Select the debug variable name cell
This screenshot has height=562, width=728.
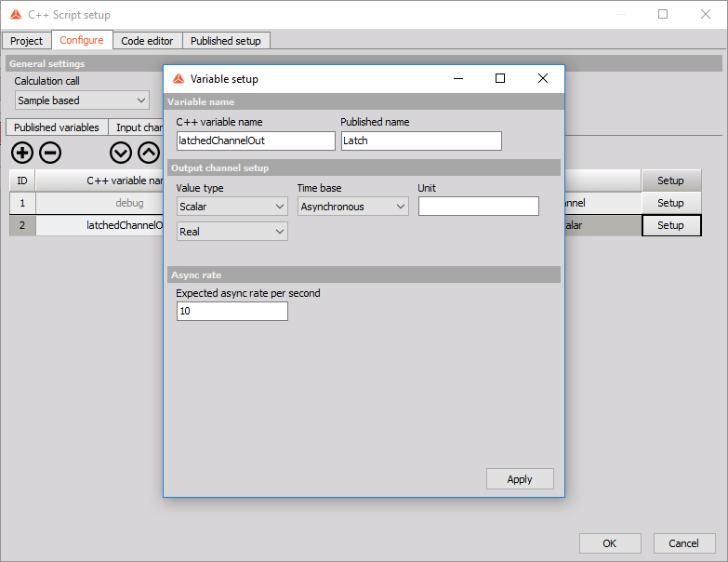point(99,203)
